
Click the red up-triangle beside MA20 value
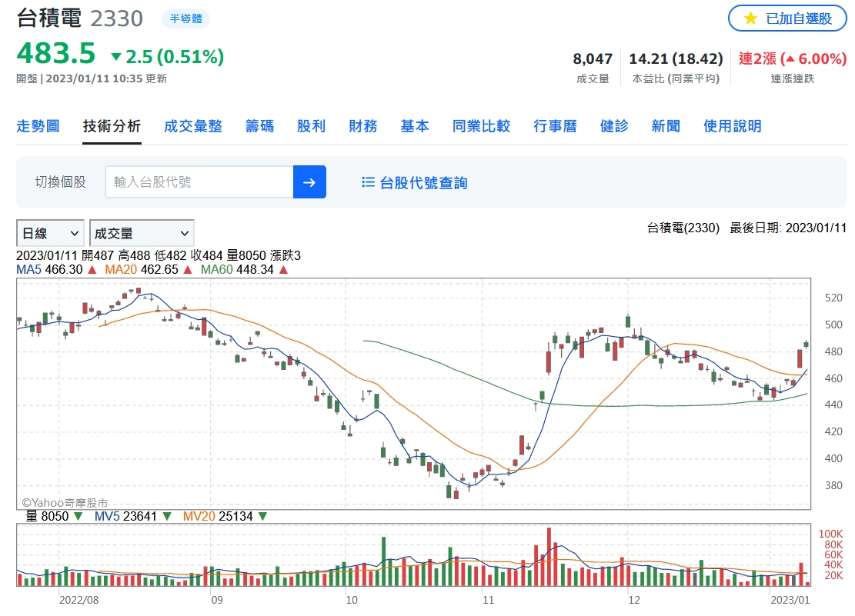[188, 270]
